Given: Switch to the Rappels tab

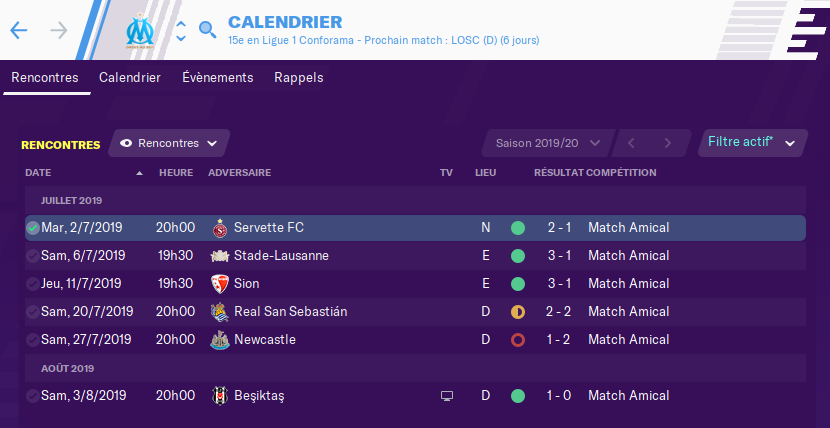Looking at the screenshot, I should click(299, 78).
